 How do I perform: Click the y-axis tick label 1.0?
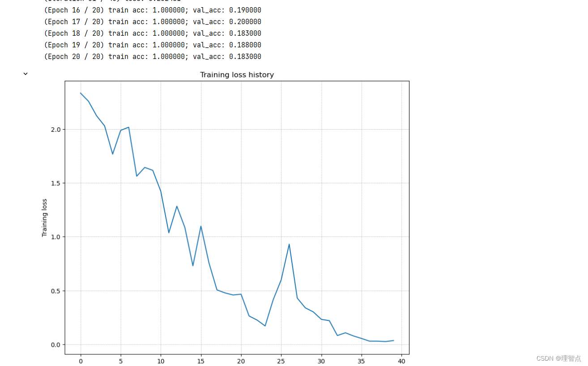(56, 237)
